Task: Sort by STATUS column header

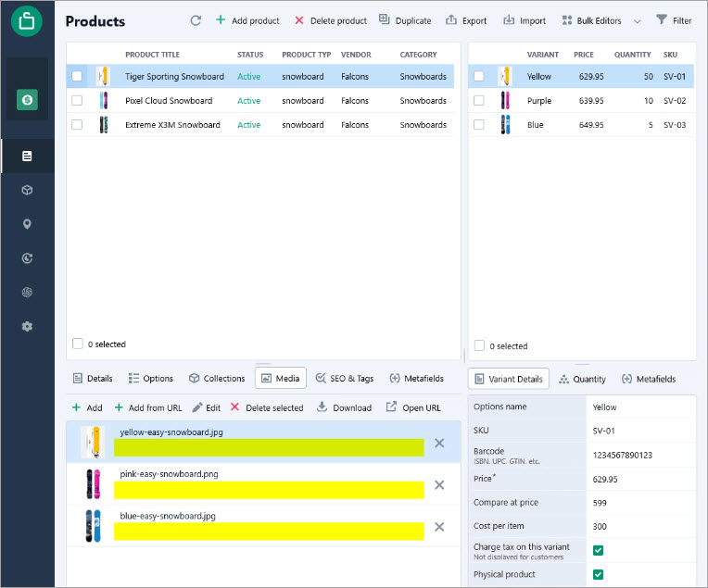Action: tap(250, 55)
